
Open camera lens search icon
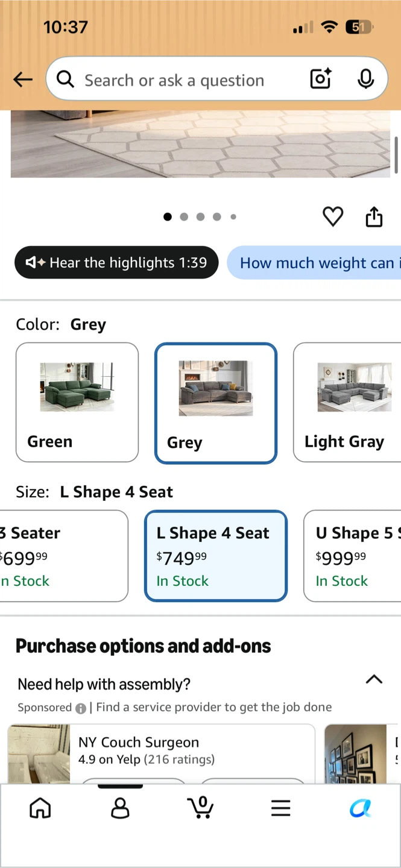point(321,79)
